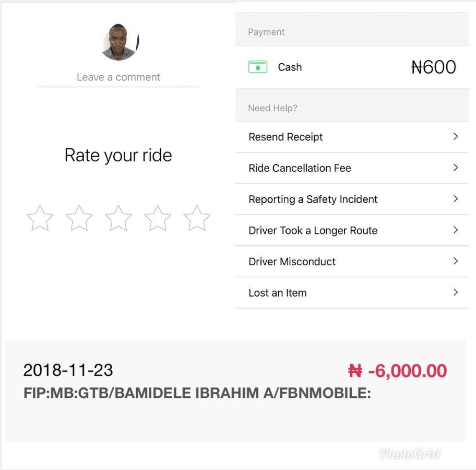Image resolution: width=476 pixels, height=470 pixels.
Task: Give a five-star rating
Action: tap(197, 218)
